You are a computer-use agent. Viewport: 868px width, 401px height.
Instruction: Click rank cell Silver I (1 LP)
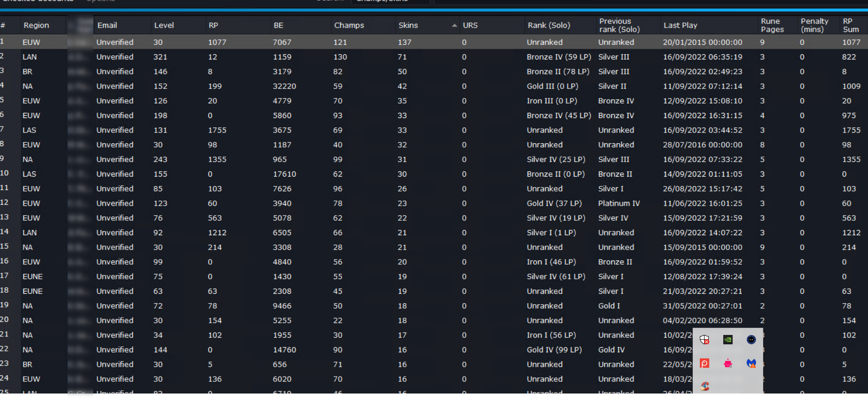point(551,232)
